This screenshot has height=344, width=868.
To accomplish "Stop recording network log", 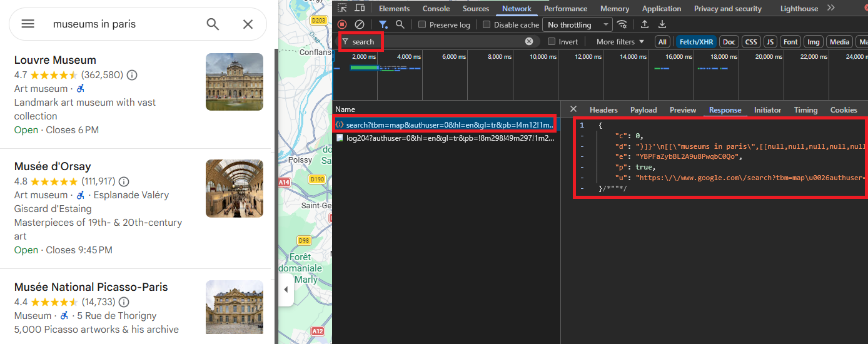I will [x=342, y=24].
